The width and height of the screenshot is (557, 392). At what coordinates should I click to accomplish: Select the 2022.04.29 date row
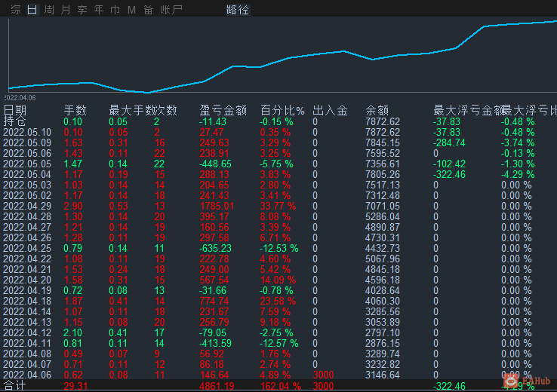pyautogui.click(x=27, y=206)
